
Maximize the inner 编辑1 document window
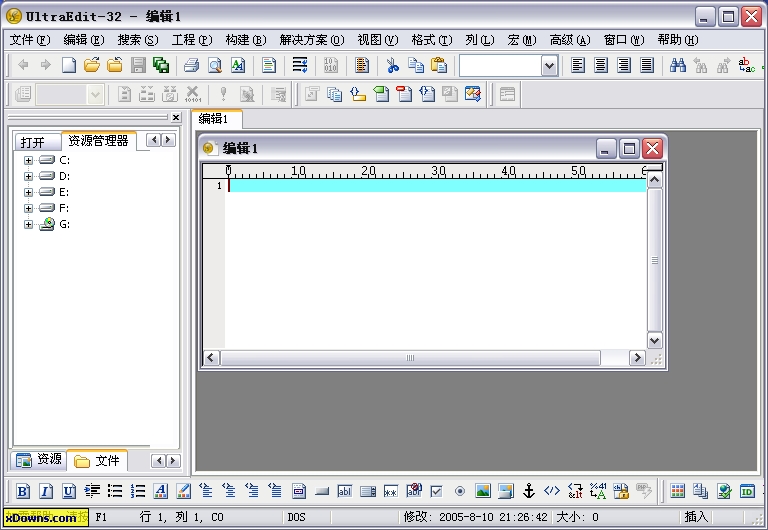(629, 148)
